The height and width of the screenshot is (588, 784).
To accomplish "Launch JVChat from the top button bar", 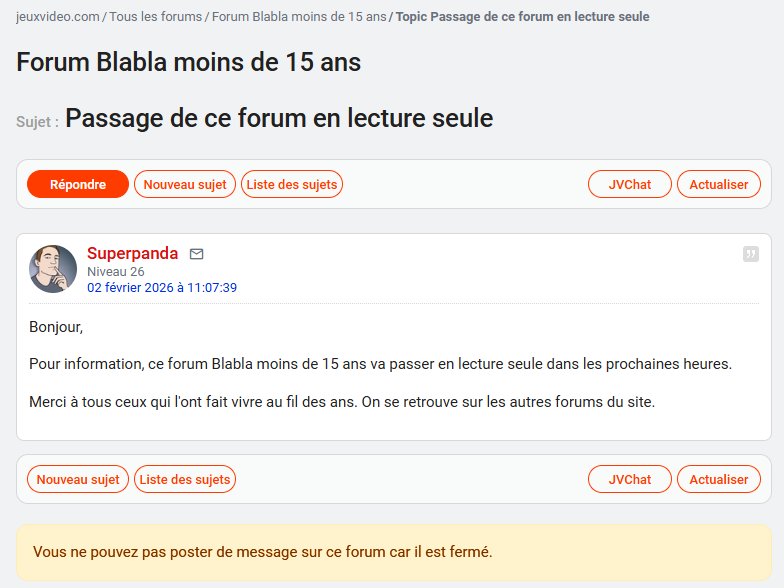I will 630,185.
